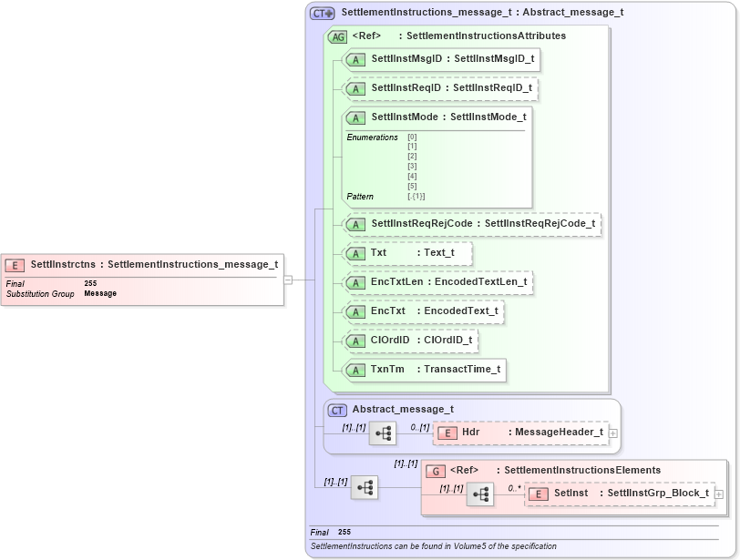Click the Message substitution group reference

(x=99, y=294)
